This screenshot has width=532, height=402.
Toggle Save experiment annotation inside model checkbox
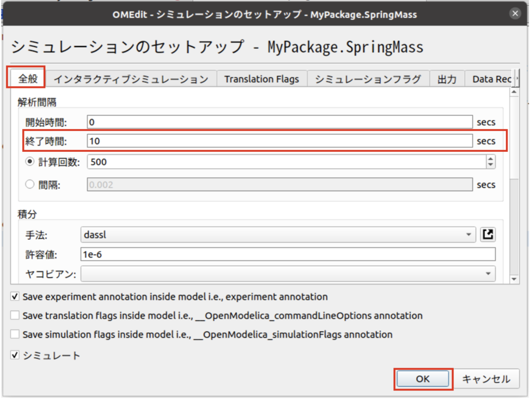[x=15, y=297]
